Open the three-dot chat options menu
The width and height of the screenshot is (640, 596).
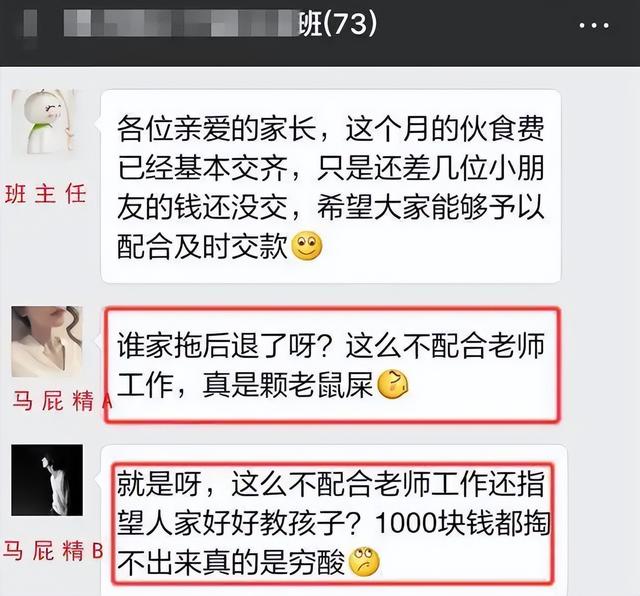tap(594, 25)
